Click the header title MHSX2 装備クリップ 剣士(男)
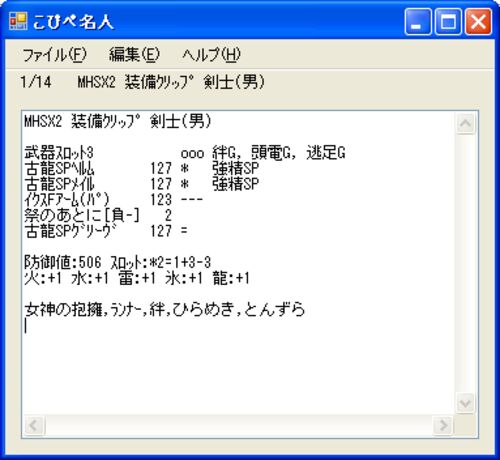Image resolution: width=500 pixels, height=460 pixels. point(171,82)
